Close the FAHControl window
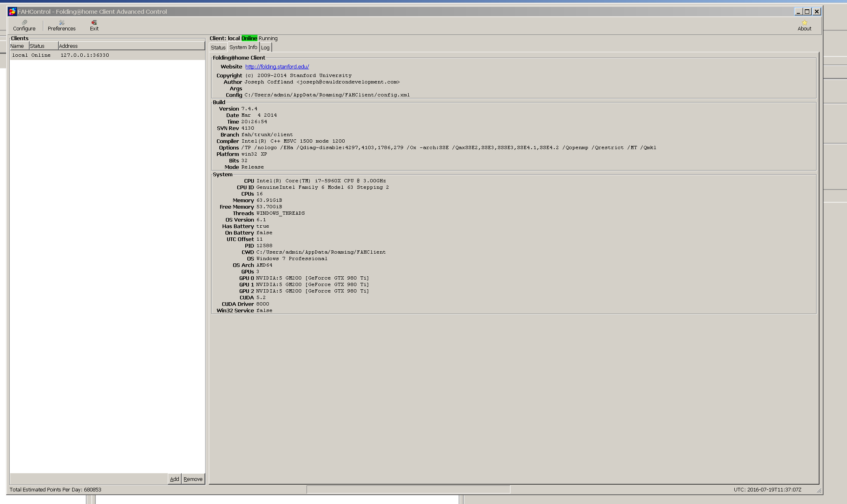 (x=817, y=11)
